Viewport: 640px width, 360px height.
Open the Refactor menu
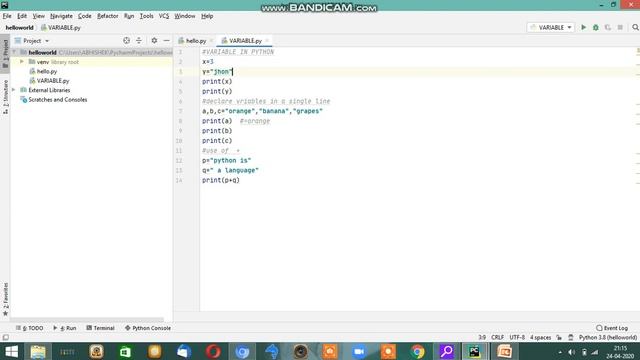[x=107, y=16]
